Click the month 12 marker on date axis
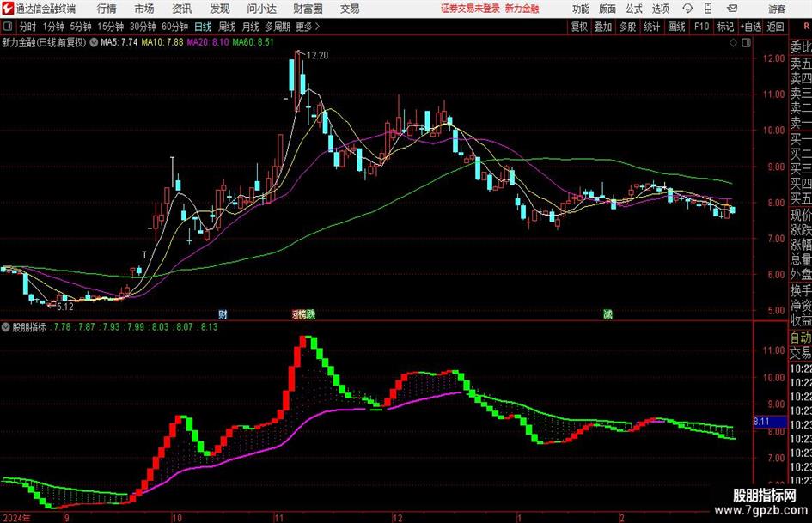This screenshot has width=812, height=523. pos(397,518)
